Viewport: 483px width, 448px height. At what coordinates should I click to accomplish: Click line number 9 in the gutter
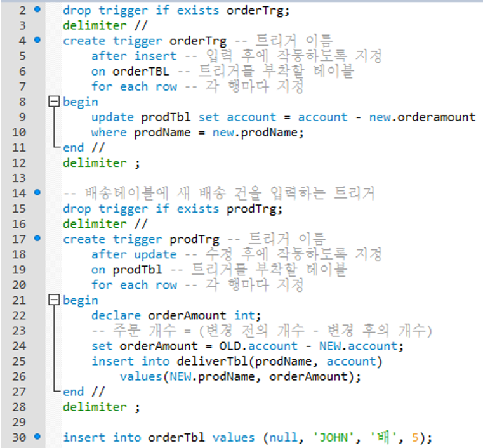tap(22, 117)
